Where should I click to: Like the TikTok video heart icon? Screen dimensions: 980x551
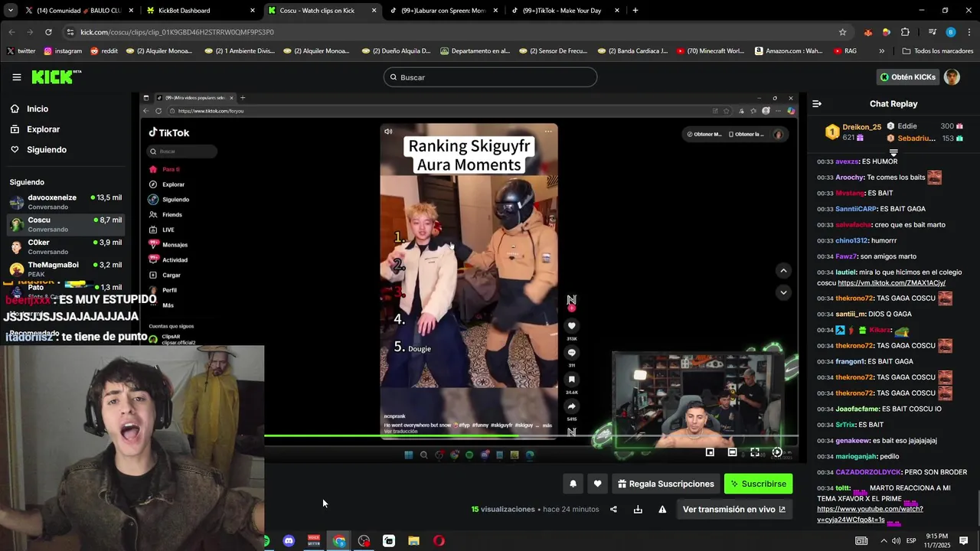coord(571,326)
